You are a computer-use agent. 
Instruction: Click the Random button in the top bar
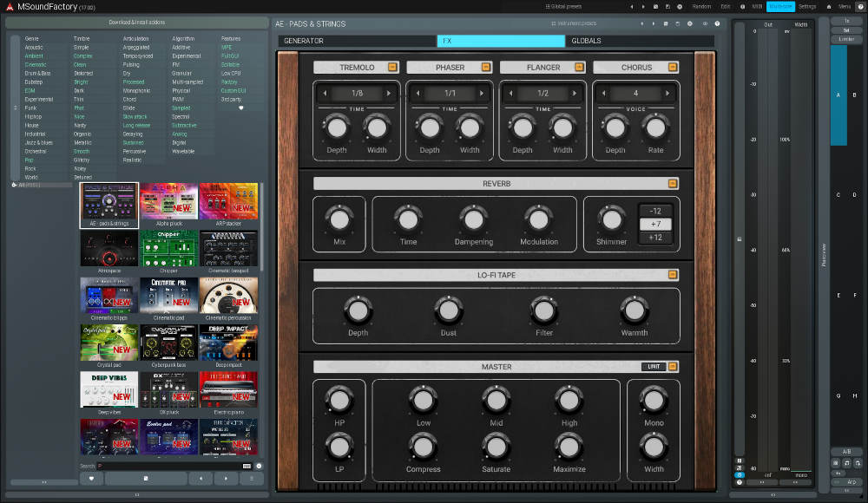[702, 7]
